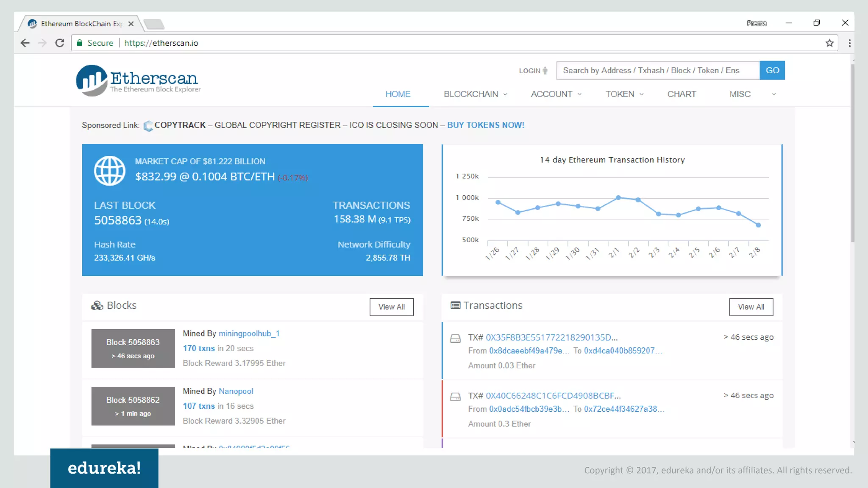868x488 pixels.
Task: Click the address search input field
Action: click(657, 70)
